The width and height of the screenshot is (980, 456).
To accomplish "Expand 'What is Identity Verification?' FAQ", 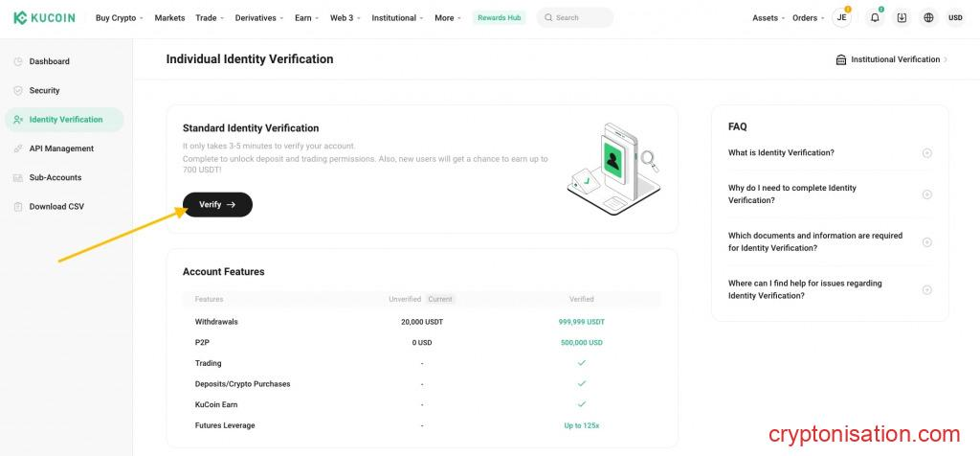I will point(830,153).
